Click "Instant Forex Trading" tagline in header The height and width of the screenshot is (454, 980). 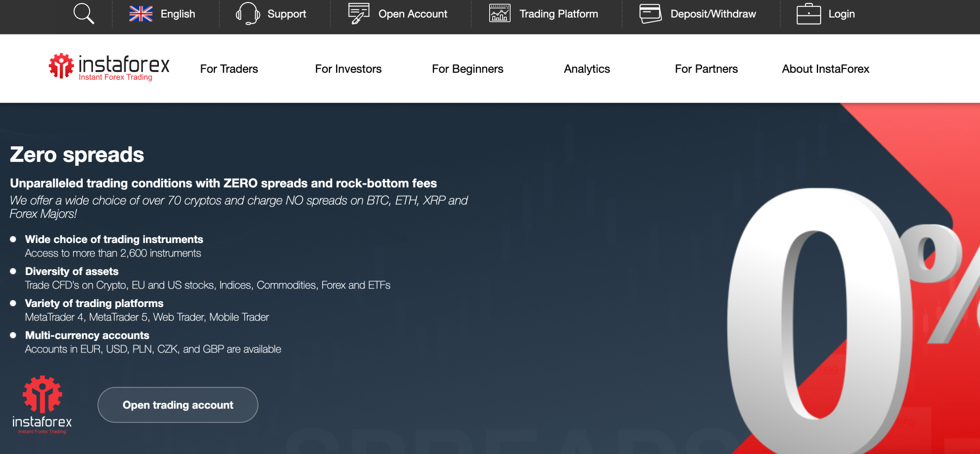click(x=115, y=77)
